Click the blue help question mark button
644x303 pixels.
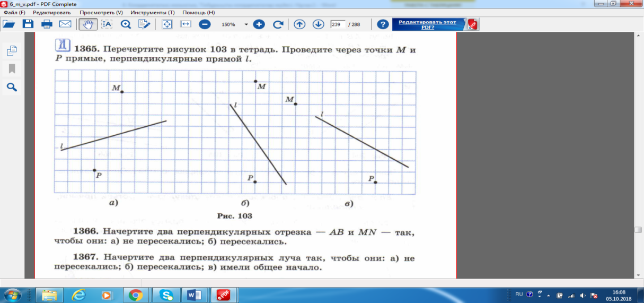[383, 24]
